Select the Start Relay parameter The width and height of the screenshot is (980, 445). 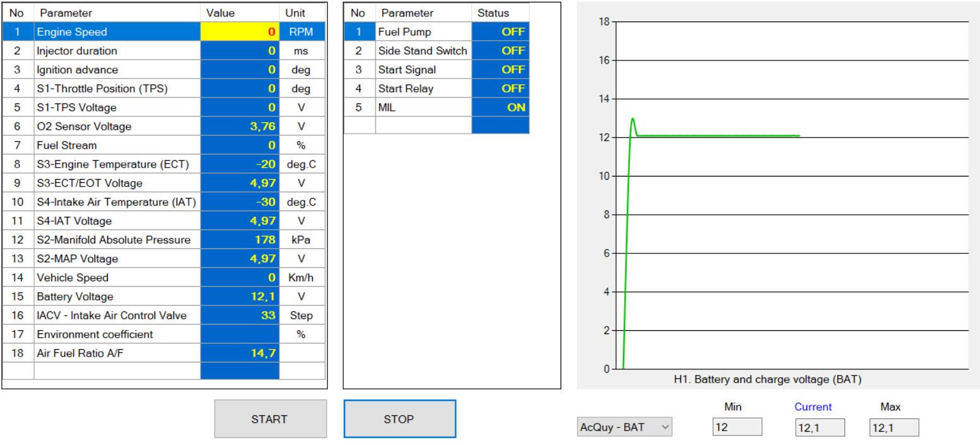coord(423,89)
